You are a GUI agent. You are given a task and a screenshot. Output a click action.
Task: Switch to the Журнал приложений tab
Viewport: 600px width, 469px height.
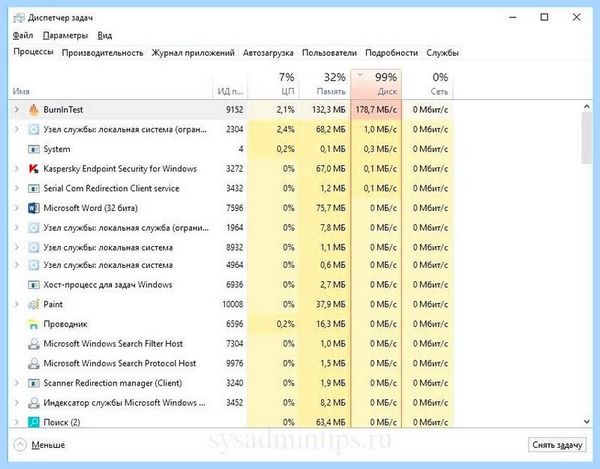[x=193, y=53]
